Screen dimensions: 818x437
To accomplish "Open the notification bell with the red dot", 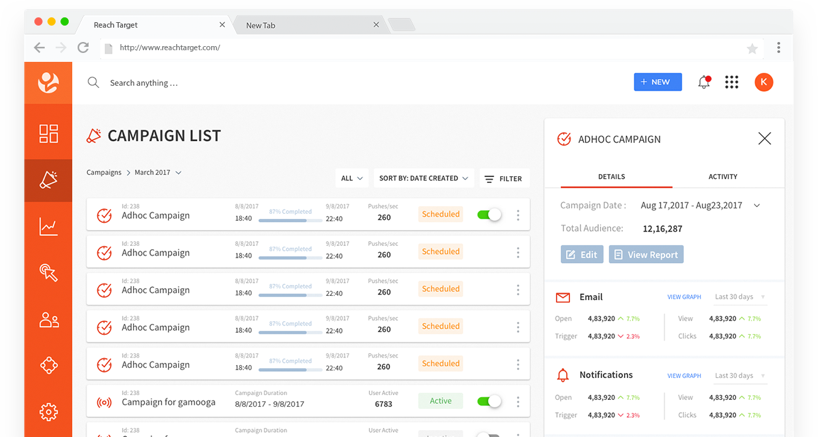I will click(704, 82).
